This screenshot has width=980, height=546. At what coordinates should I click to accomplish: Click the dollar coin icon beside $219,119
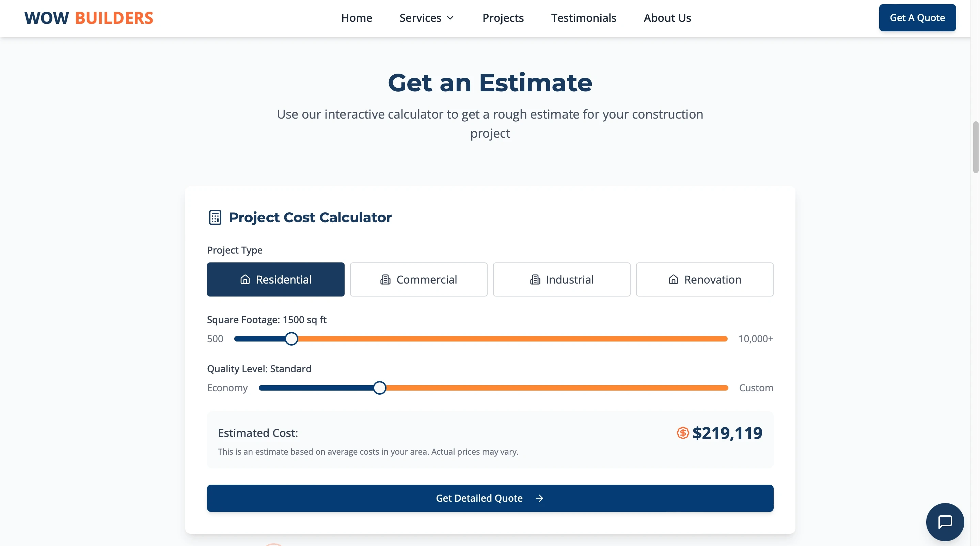coord(682,433)
